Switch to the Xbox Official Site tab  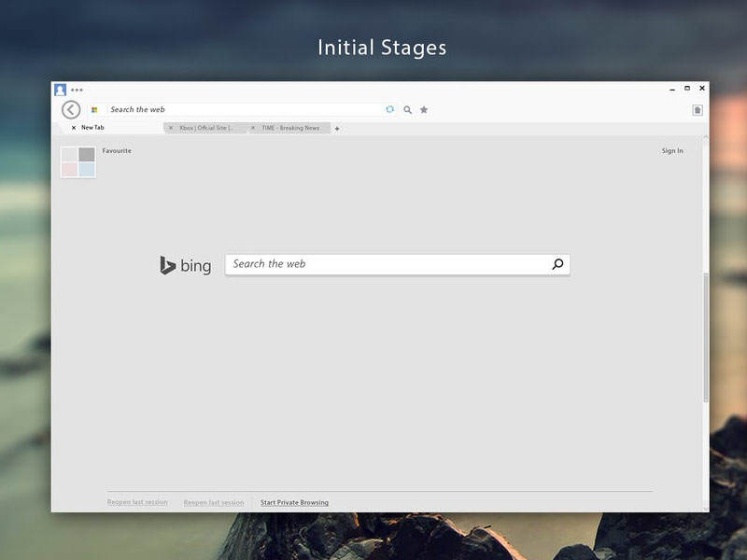click(206, 128)
